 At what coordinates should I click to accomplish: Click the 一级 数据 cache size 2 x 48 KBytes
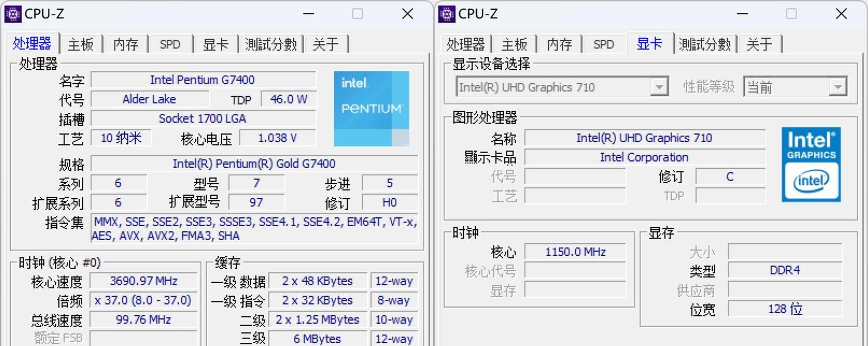pyautogui.click(x=318, y=281)
